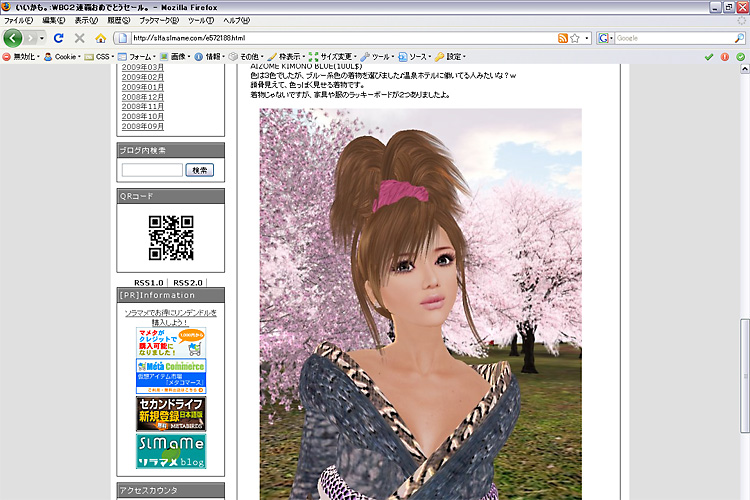Click the avatar kimono screenshot image
This screenshot has height=500, width=750.
click(x=420, y=304)
